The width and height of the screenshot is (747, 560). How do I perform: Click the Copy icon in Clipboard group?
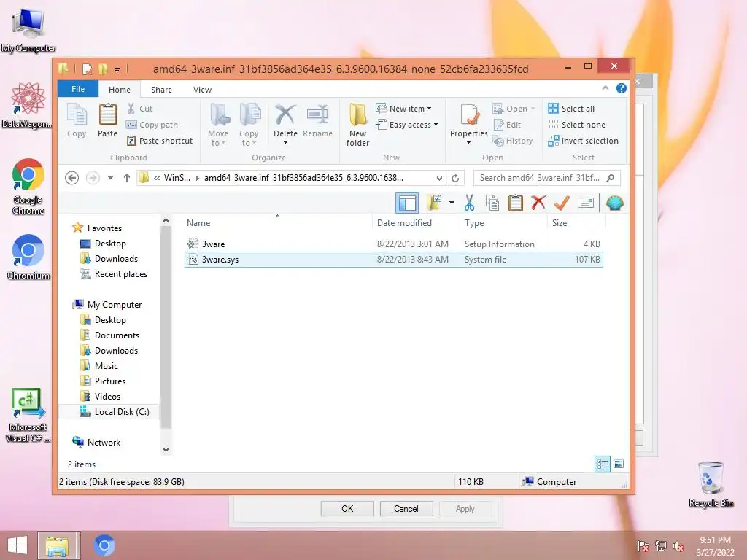pos(77,115)
